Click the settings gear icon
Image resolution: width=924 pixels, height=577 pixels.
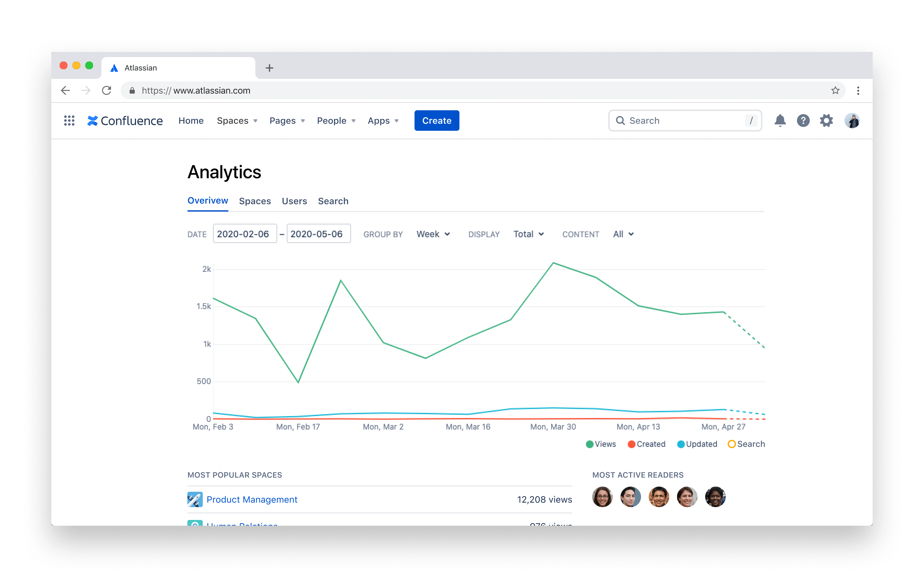tap(826, 120)
